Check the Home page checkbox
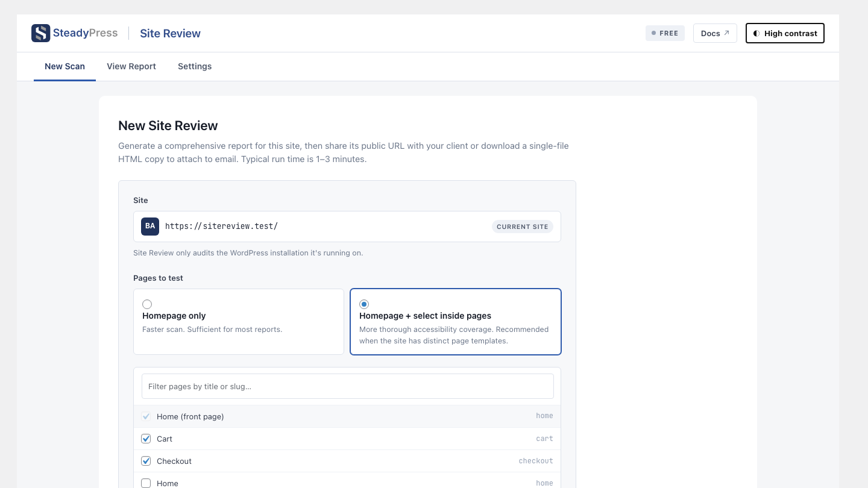Screen dimensions: 868x488 pos(146,483)
